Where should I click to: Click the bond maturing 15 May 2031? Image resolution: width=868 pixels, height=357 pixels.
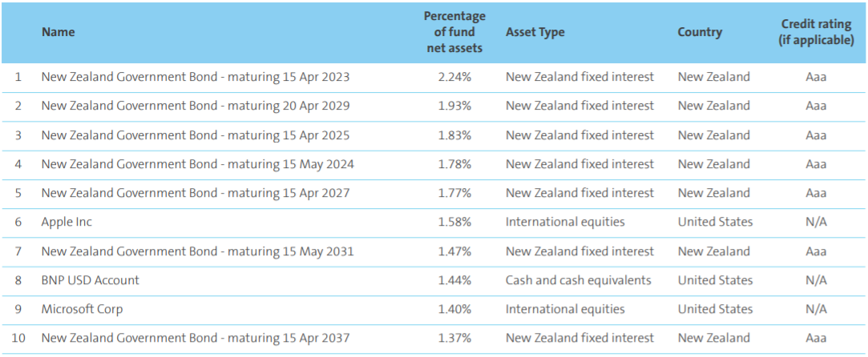(x=197, y=251)
